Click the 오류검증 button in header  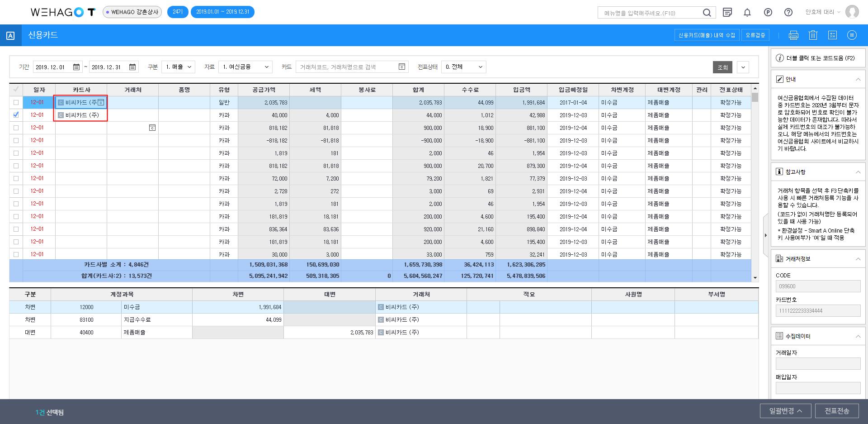[x=755, y=35]
